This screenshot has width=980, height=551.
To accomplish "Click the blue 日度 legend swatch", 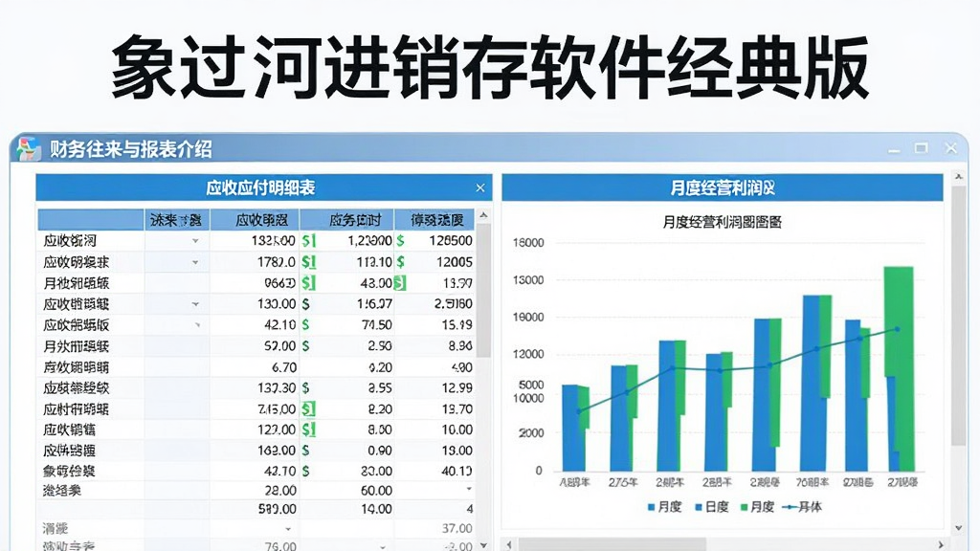I will [x=699, y=507].
